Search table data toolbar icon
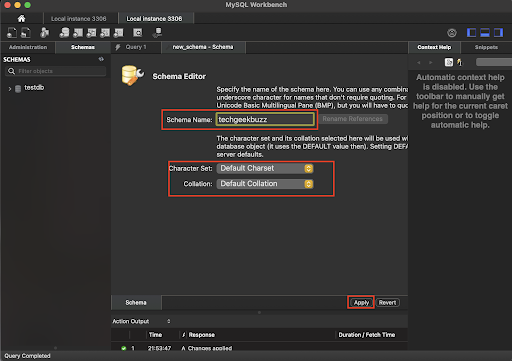 pos(137,33)
